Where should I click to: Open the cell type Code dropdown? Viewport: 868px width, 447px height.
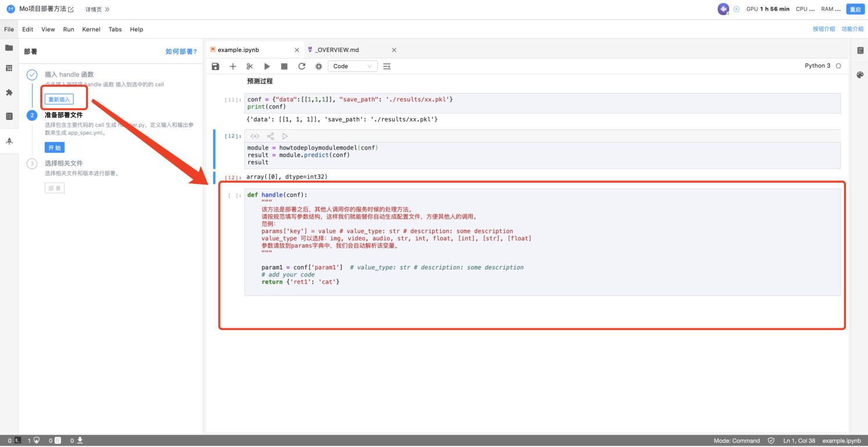[x=353, y=66]
